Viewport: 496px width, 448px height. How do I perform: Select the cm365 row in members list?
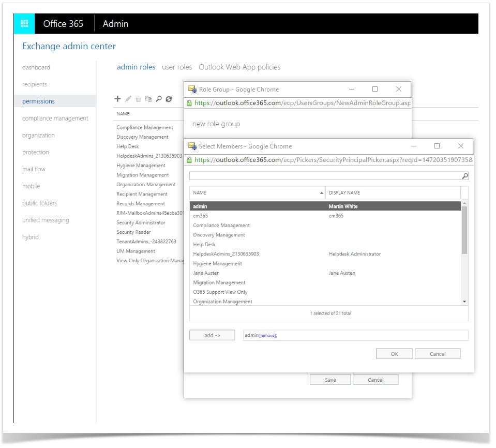(x=325, y=216)
